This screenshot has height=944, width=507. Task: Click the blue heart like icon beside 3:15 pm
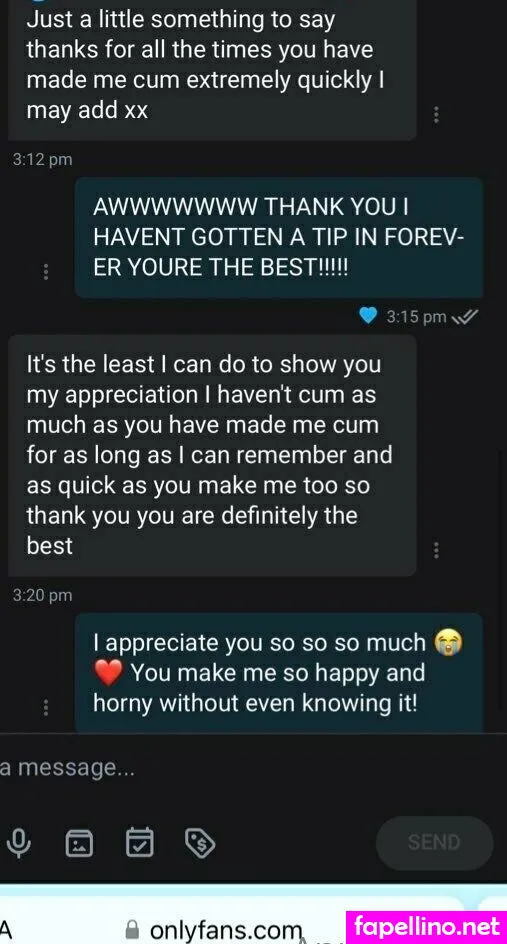[x=368, y=315]
